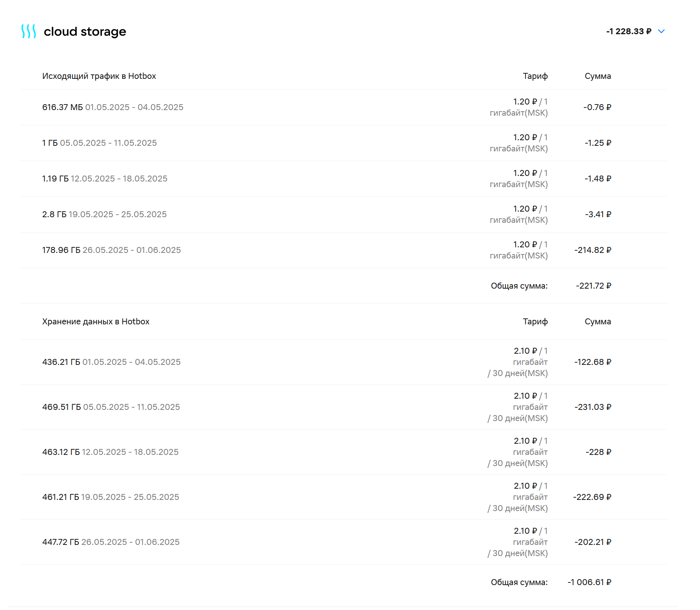Image resolution: width=700 pixels, height=610 pixels.
Task: Click the cloud storage wave logo icon
Action: click(x=29, y=32)
